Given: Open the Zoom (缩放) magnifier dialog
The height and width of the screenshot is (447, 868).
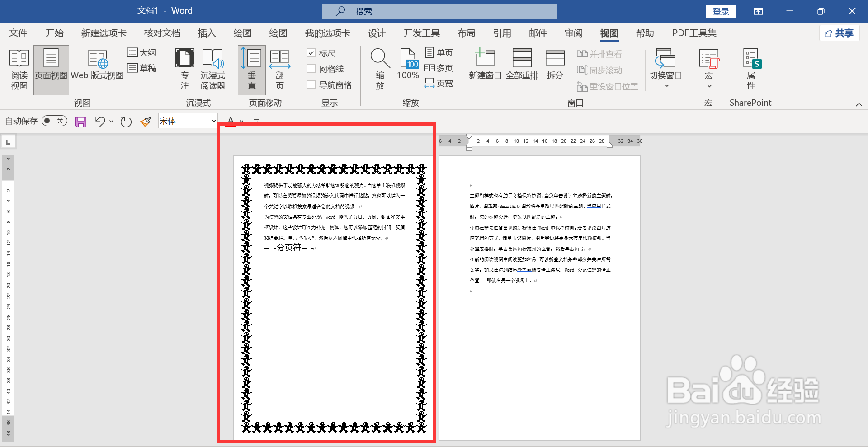Looking at the screenshot, I should point(380,69).
